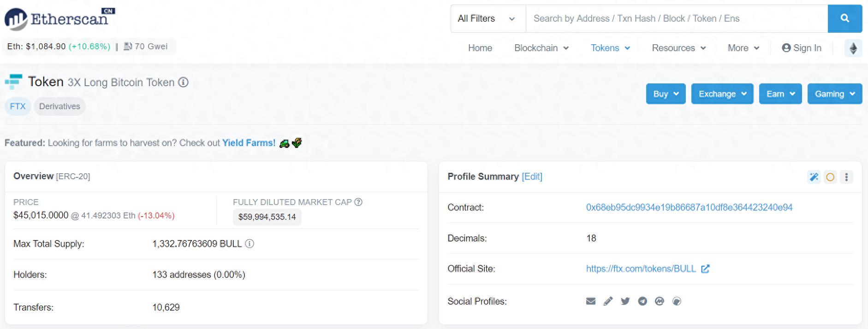Screen dimensions: 868x329
Task: Open the CoinGecko social profile icon
Action: [x=677, y=301]
